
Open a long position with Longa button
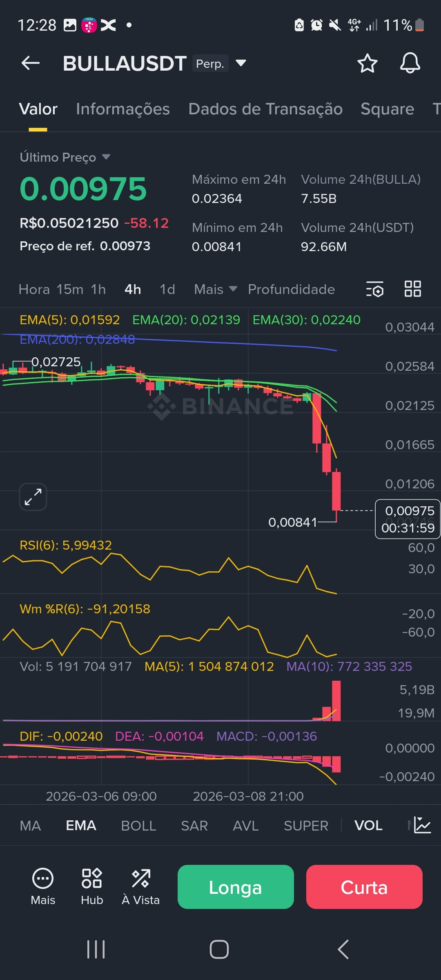coord(236,887)
